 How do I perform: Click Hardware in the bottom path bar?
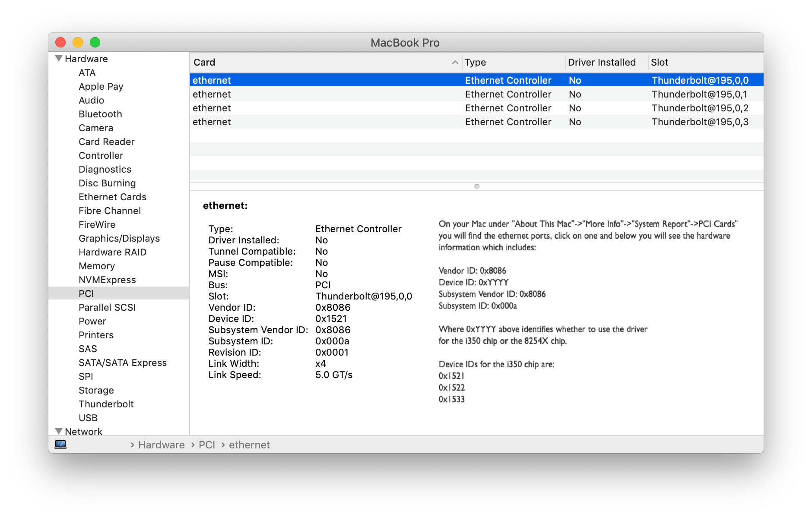[162, 444]
